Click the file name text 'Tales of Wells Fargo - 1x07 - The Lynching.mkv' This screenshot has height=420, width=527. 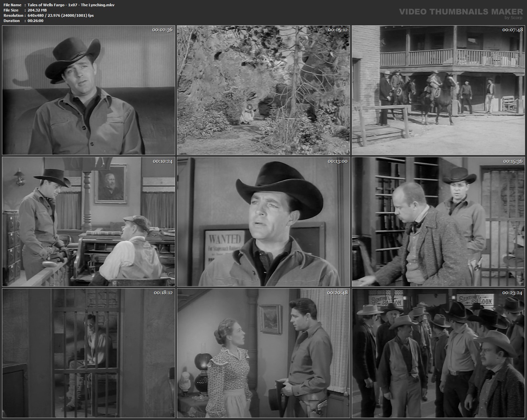coord(71,5)
